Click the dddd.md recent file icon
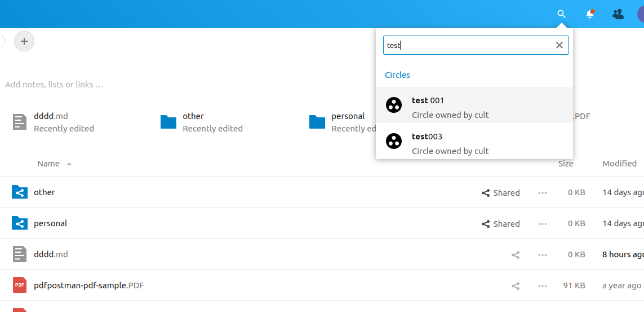Viewport: 644px width, 312px height. [x=20, y=122]
